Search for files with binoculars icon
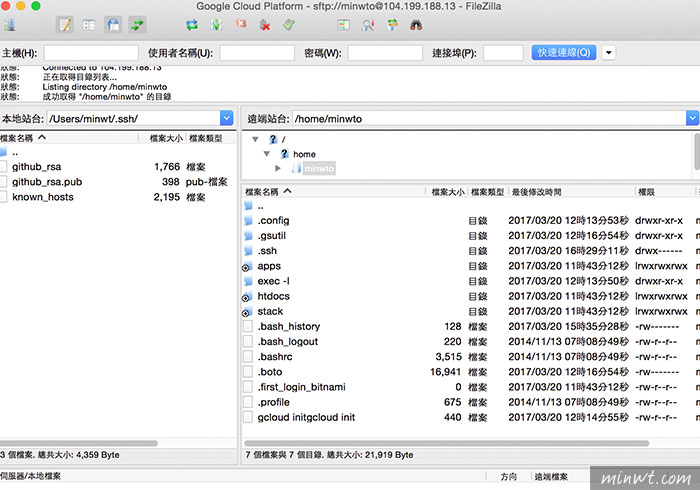 [416, 25]
